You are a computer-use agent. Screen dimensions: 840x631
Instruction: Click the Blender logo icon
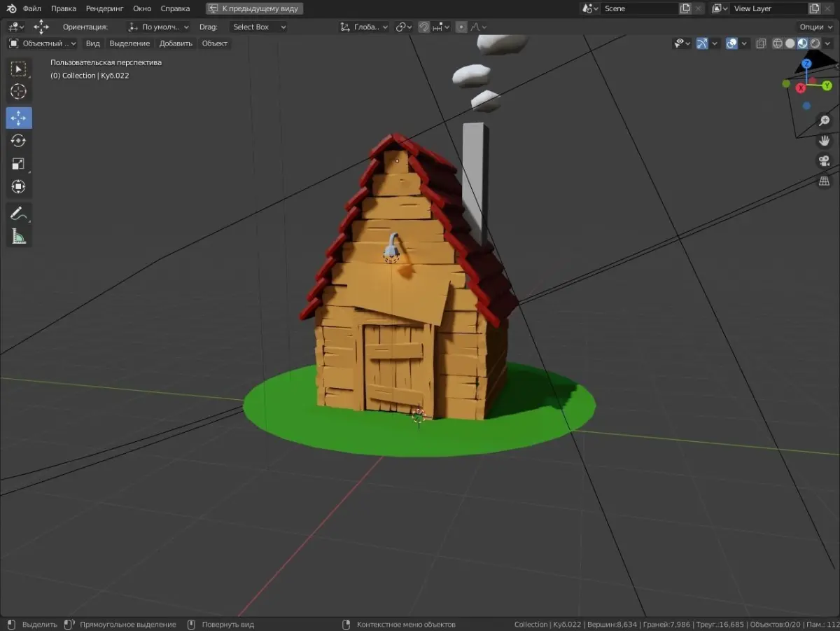pos(11,8)
